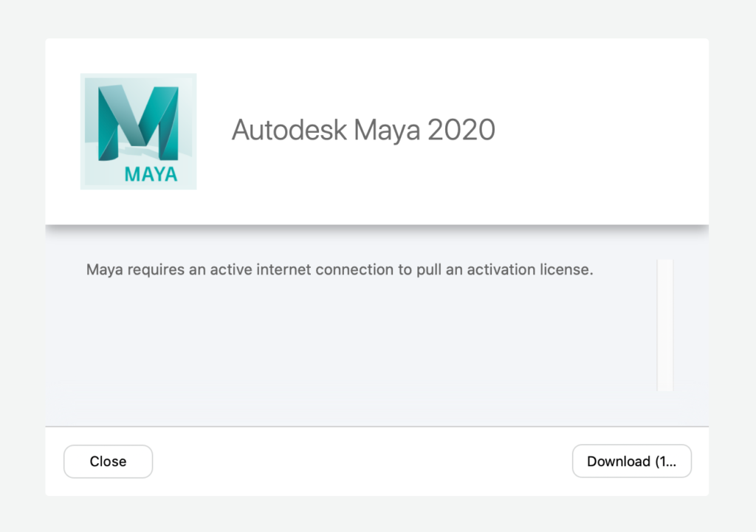Click the top of the scrollbar track
Viewport: 756px width, 532px height.
click(x=665, y=263)
